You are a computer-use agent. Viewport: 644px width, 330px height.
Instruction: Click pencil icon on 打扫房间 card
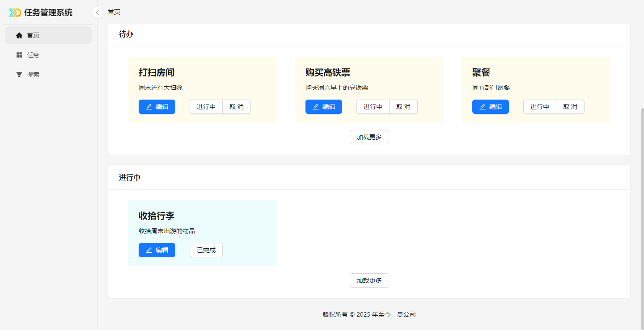click(149, 107)
